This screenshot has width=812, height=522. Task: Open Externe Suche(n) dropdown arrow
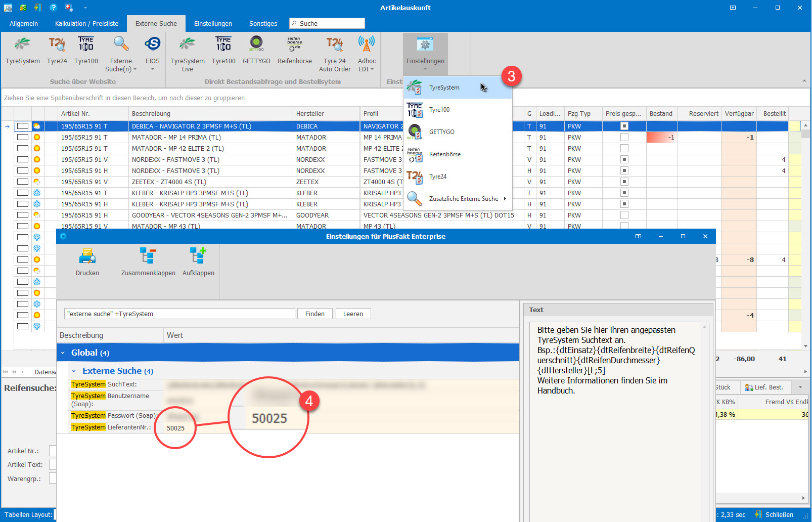click(135, 69)
